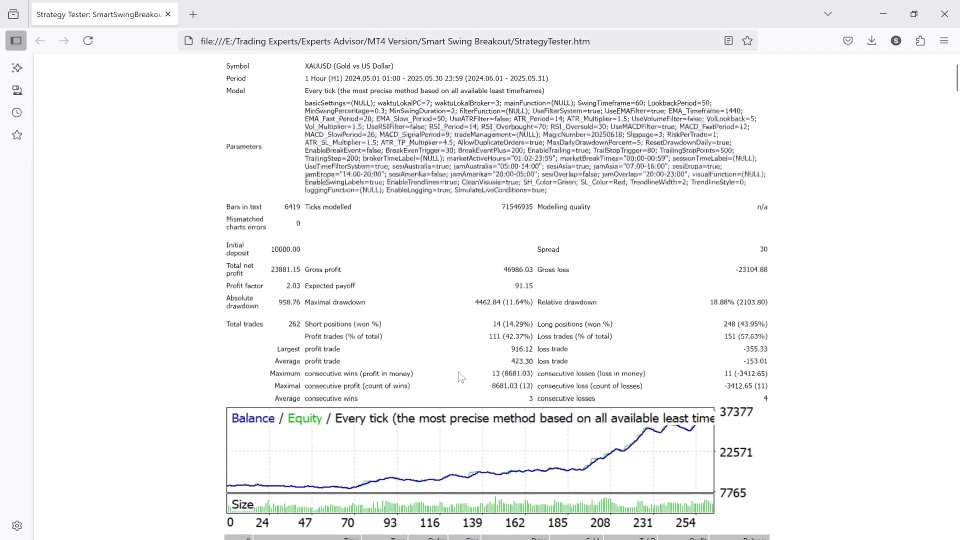Click the Total net profit value 23881.15
The width and height of the screenshot is (960, 540).
pyautogui.click(x=285, y=269)
